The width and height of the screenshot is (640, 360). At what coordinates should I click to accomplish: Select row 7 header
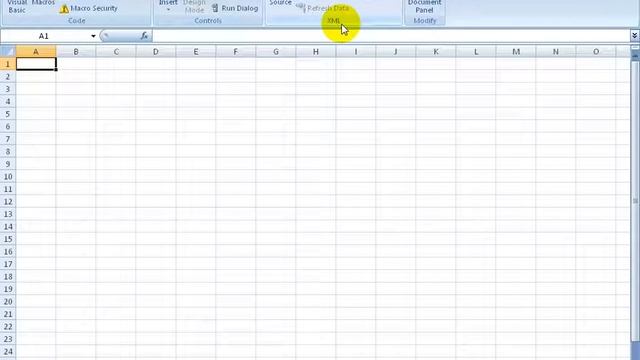(8, 139)
